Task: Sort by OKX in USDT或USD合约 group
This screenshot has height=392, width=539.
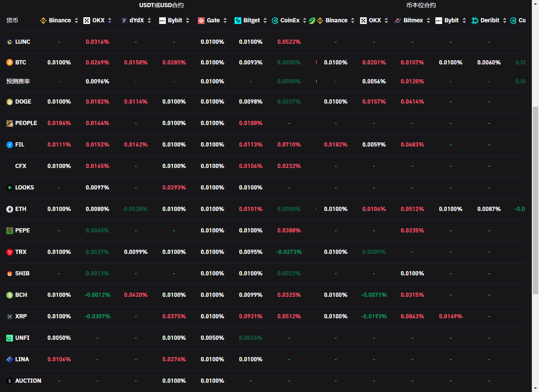Action: (110, 21)
